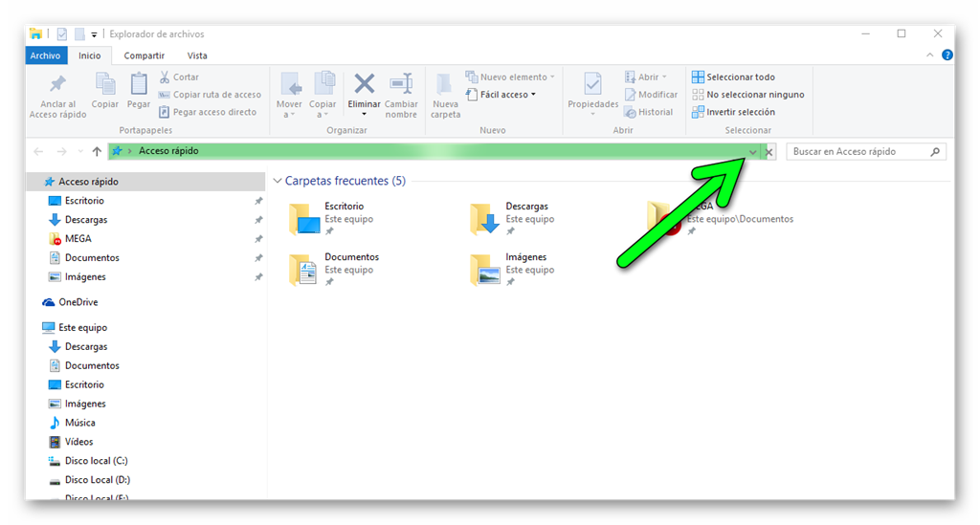The width and height of the screenshot is (980, 525).
Task: Click the Modificar command
Action: point(651,95)
